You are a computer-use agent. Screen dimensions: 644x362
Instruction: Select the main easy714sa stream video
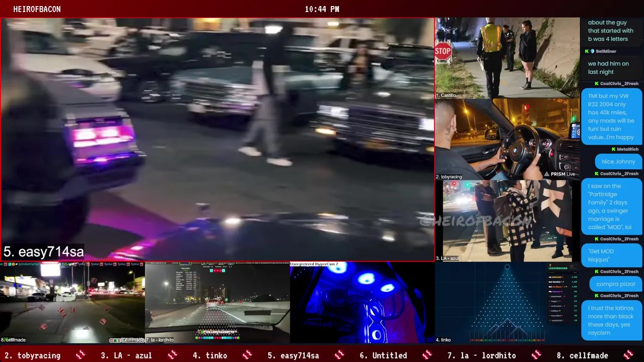(x=217, y=139)
